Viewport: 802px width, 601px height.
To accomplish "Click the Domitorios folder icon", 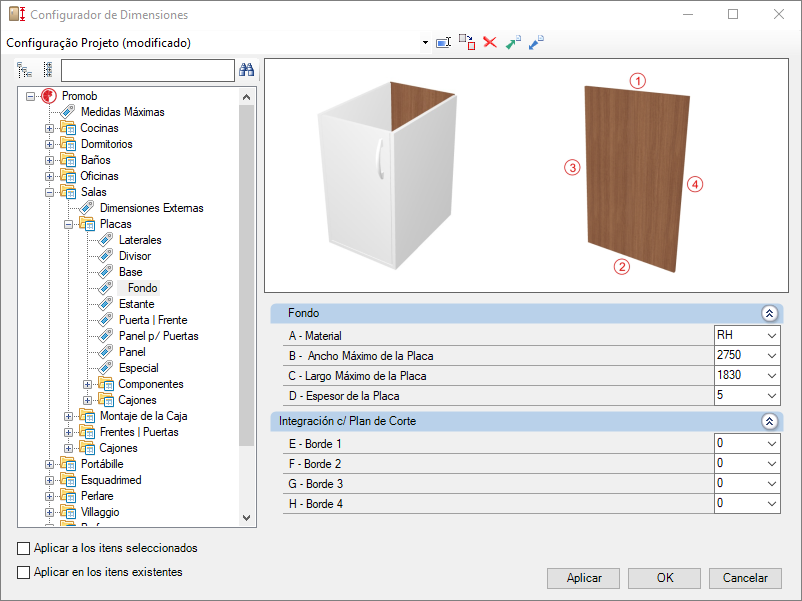I will (68, 144).
